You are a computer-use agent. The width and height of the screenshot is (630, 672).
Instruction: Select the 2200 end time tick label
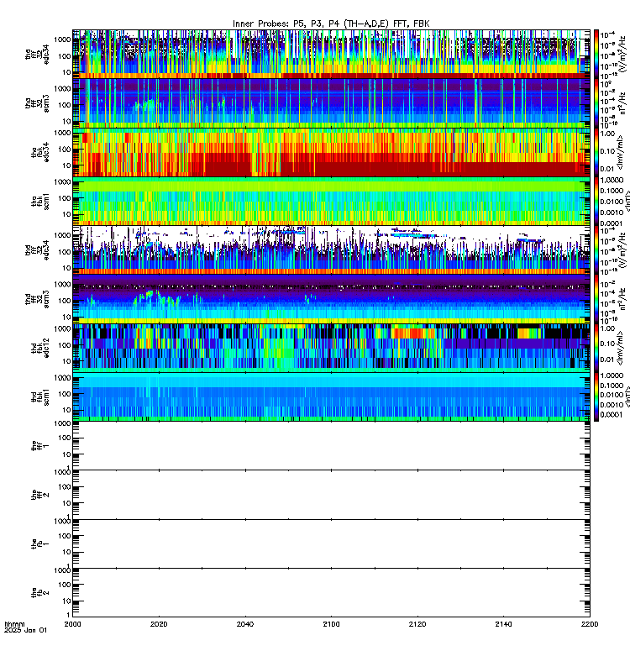(x=590, y=624)
